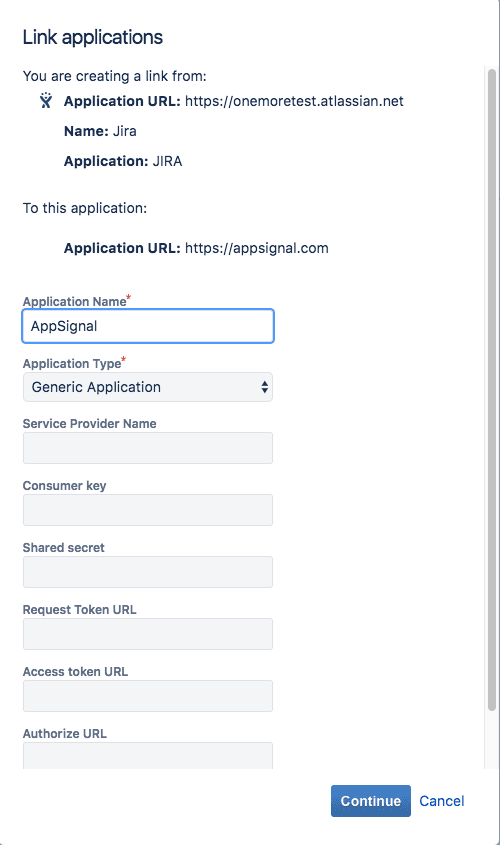Click the Authorize URL input field
The image size is (500, 845).
coord(148,756)
